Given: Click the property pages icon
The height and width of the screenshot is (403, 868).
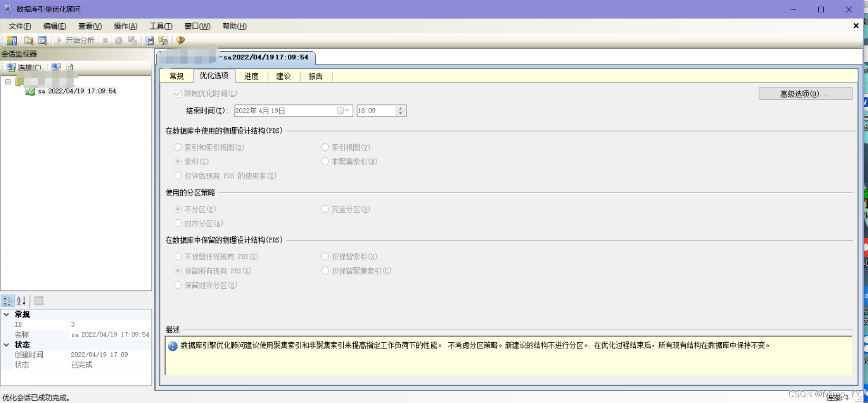Looking at the screenshot, I should (39, 301).
